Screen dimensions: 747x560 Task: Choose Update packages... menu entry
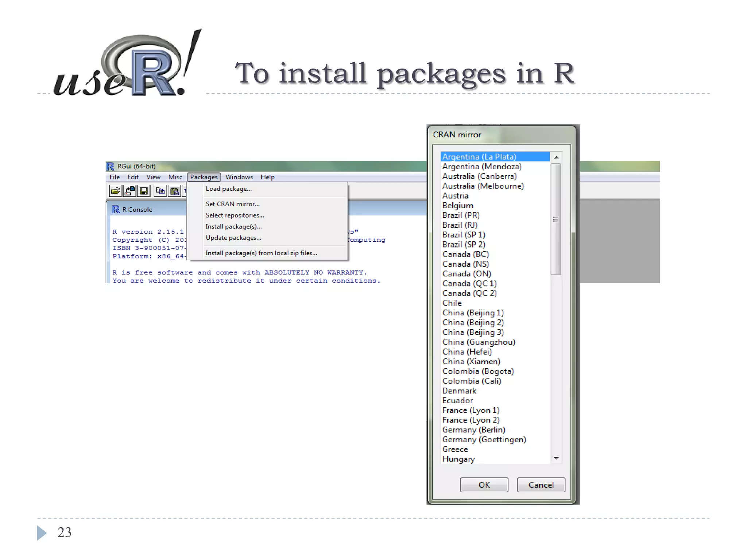pos(267,238)
